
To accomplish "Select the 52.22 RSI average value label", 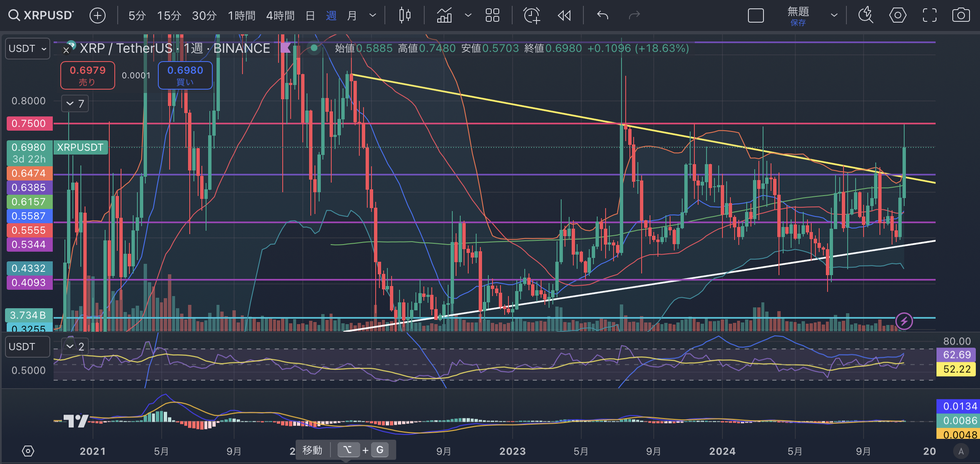I will click(957, 369).
